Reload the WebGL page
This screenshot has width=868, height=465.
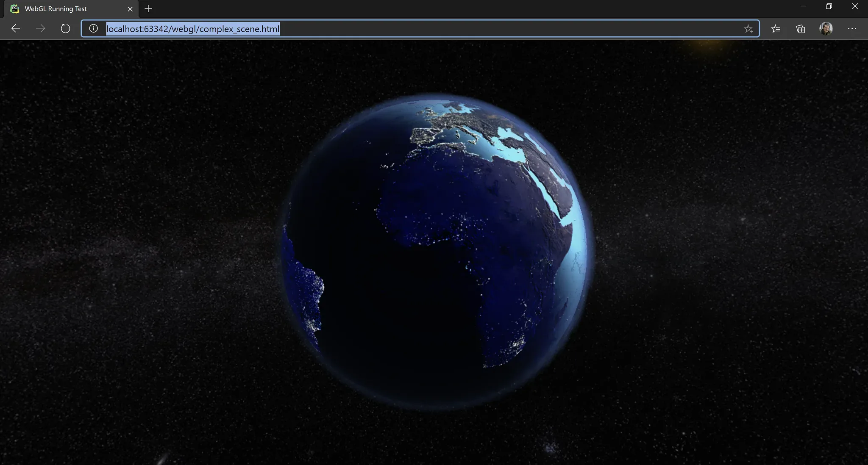click(x=65, y=29)
